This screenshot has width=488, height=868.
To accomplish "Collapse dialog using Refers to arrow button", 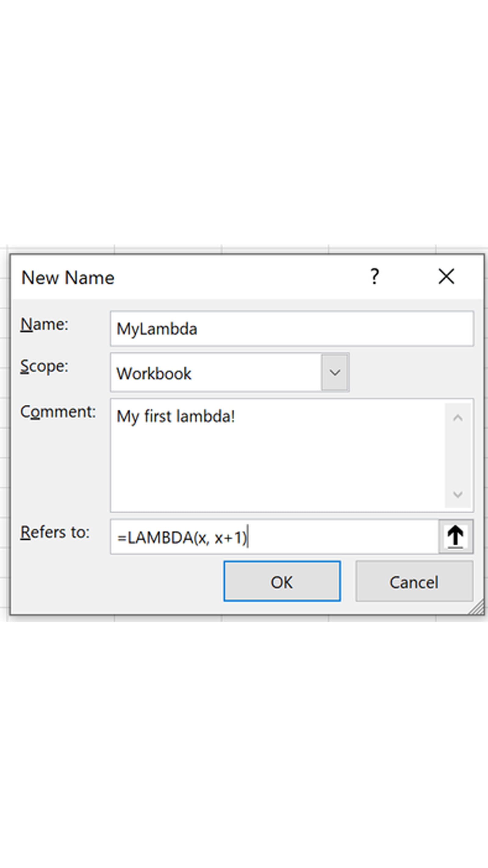I will 455,537.
